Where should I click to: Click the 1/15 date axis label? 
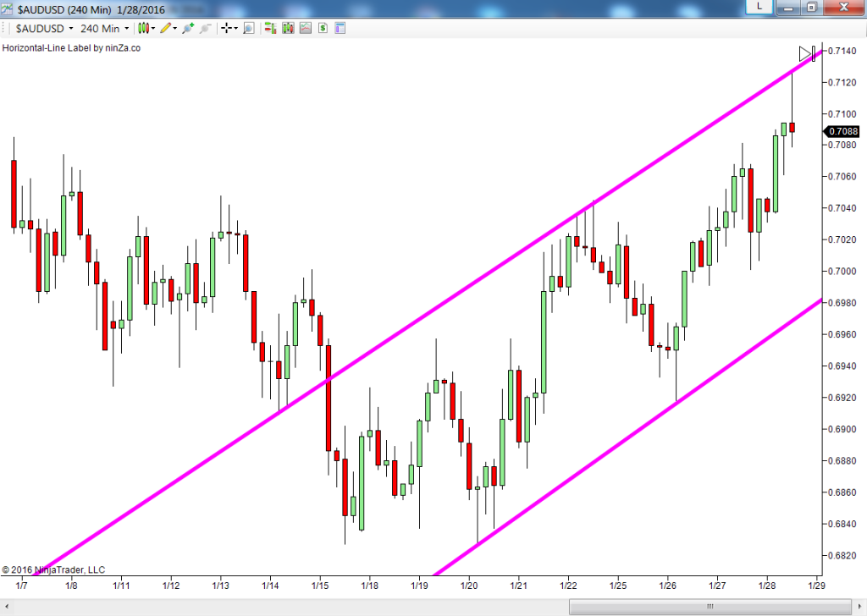(x=319, y=586)
